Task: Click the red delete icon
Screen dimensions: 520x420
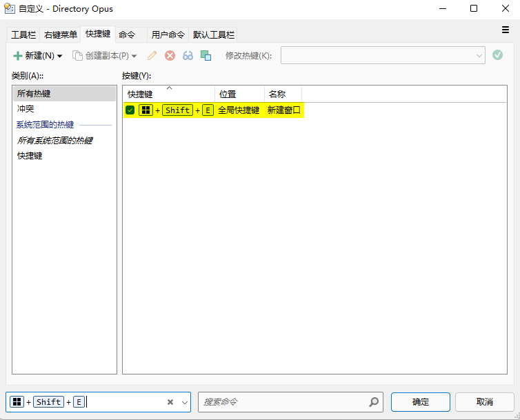Action: pos(170,55)
